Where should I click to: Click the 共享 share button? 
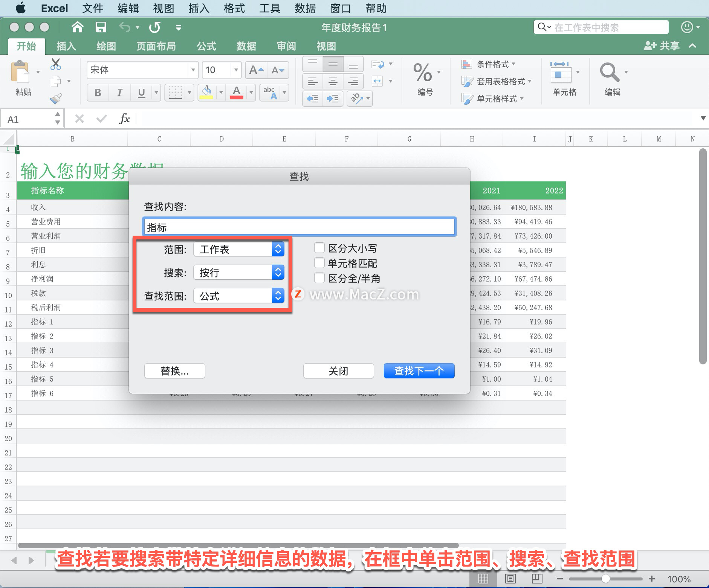pyautogui.click(x=662, y=46)
